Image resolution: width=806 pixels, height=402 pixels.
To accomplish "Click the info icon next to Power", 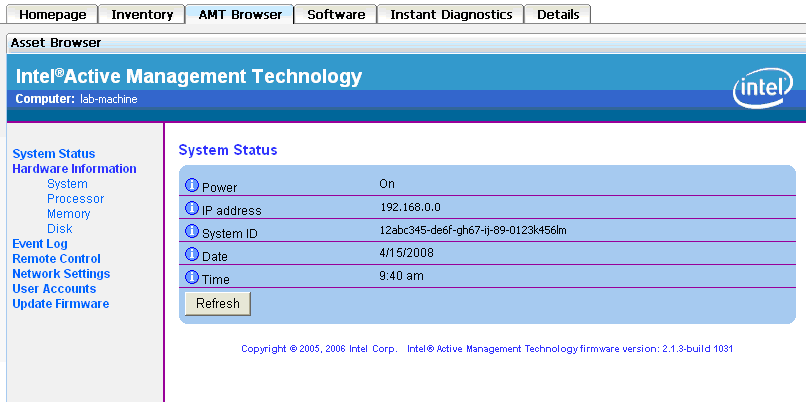I will click(x=193, y=186).
